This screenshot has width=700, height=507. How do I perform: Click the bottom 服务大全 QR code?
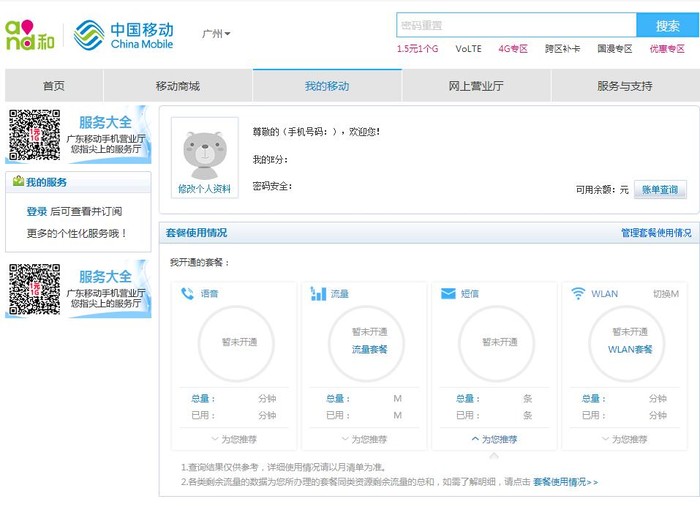pos(35,289)
